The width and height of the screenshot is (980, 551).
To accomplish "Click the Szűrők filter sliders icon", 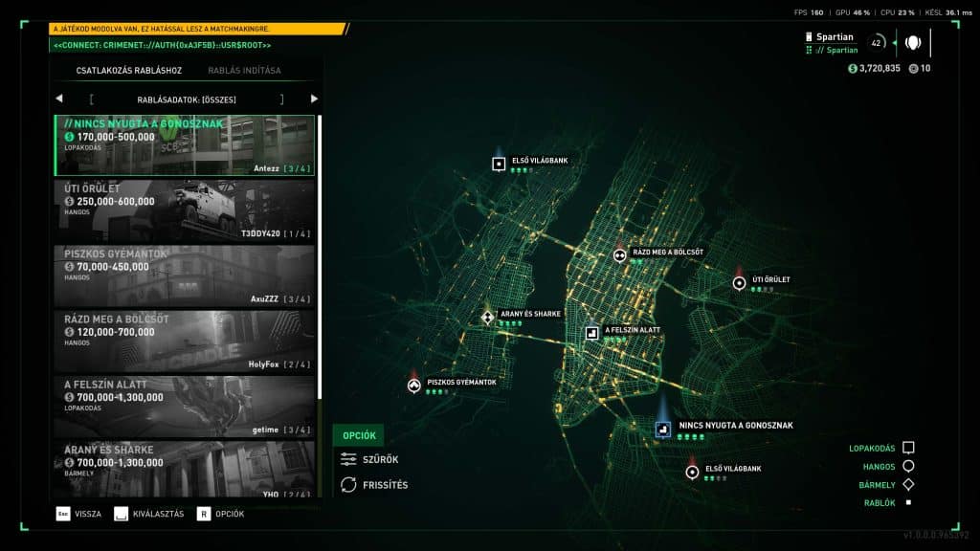I will point(348,459).
